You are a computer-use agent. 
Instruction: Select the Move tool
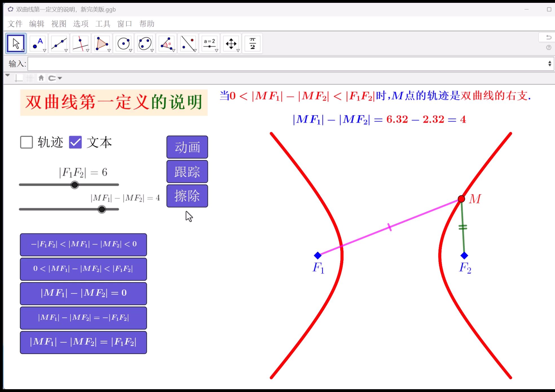16,43
